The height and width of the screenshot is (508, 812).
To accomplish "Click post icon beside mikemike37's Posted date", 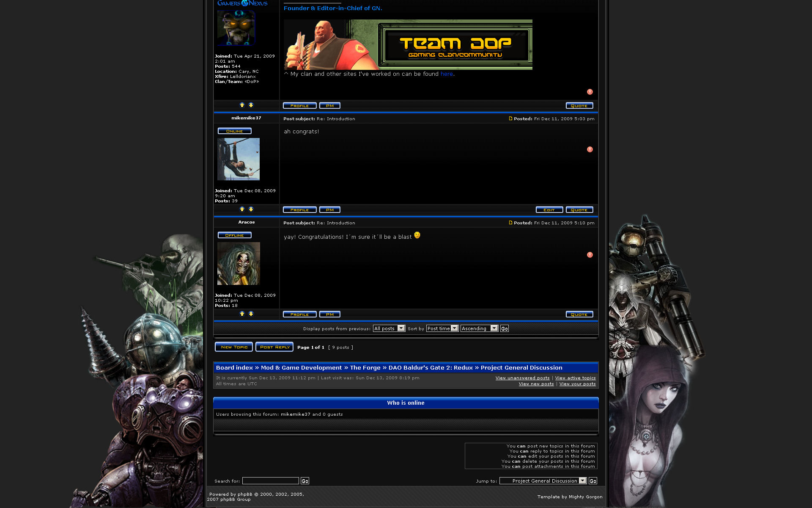I will coord(510,119).
